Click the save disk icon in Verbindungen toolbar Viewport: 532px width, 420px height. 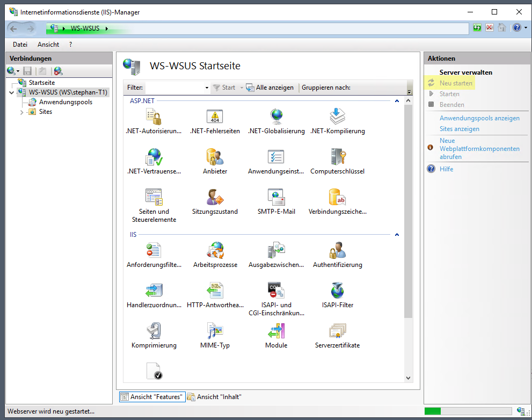tap(27, 71)
